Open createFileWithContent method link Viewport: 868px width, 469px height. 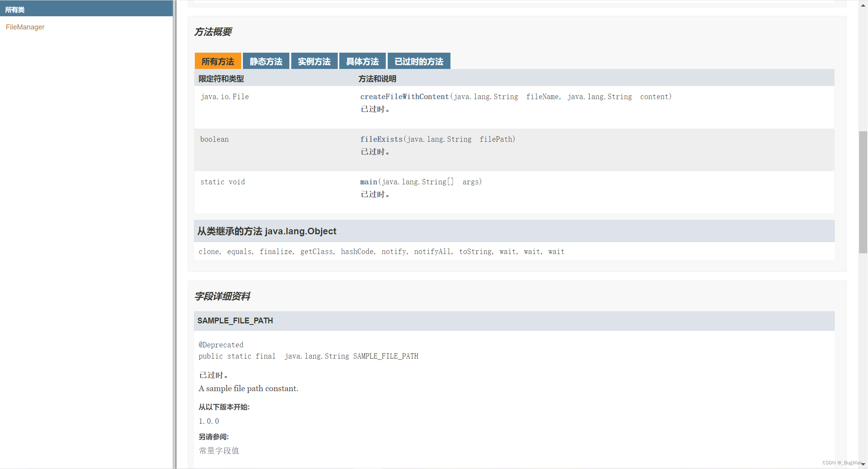point(404,96)
